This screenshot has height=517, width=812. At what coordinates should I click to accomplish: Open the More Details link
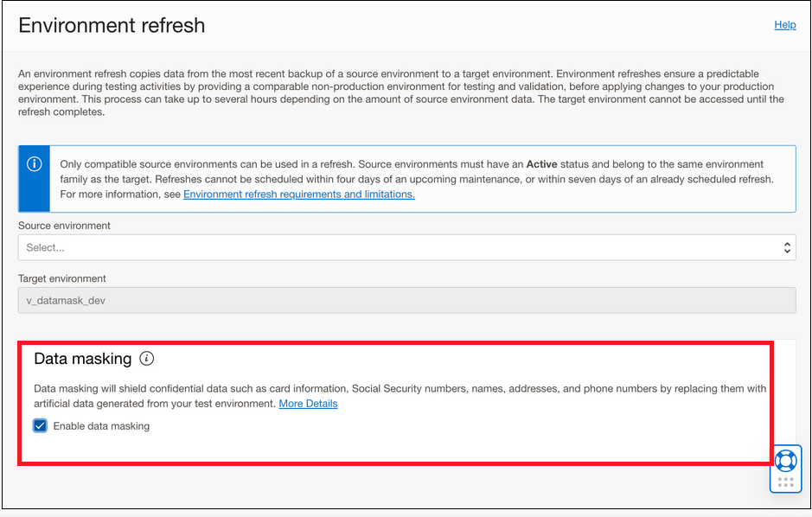click(308, 403)
